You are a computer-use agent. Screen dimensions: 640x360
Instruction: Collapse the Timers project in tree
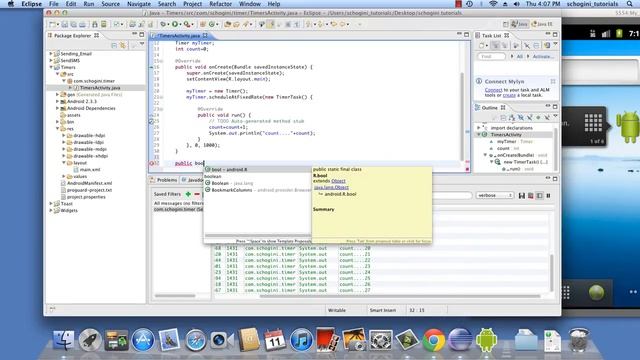pyautogui.click(x=51, y=67)
